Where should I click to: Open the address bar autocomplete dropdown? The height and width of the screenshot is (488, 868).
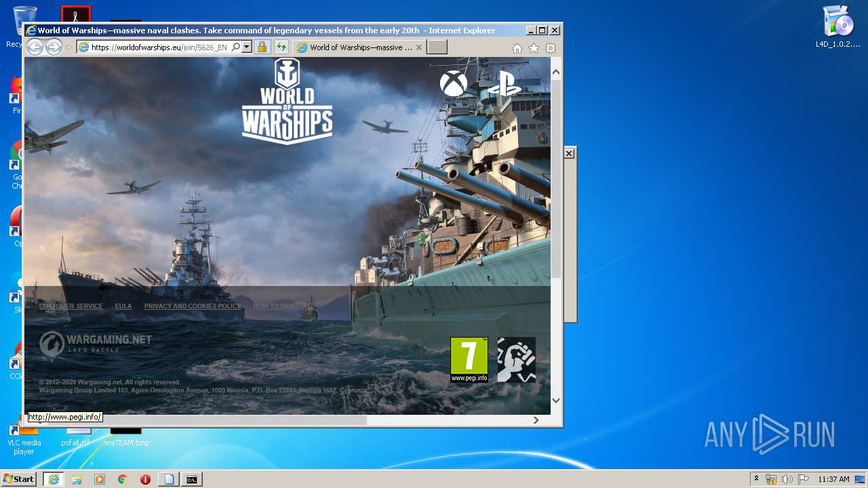(x=247, y=47)
